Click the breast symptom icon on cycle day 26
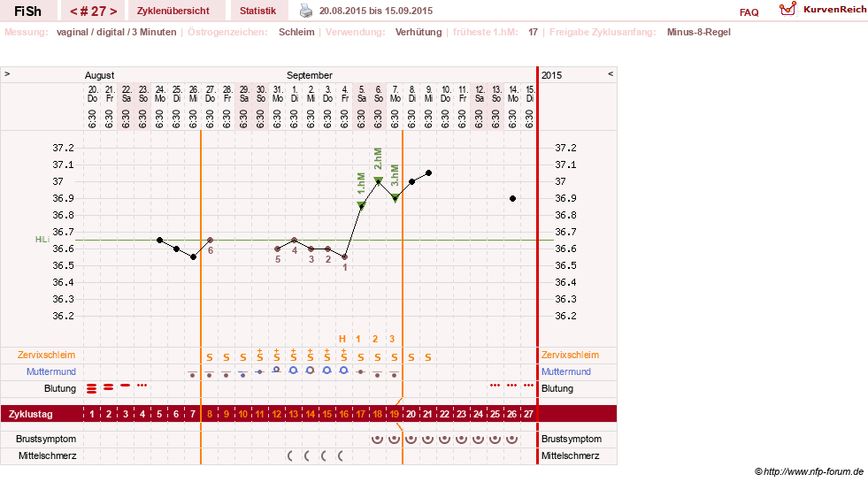Image resolution: width=868 pixels, height=482 pixels. click(x=512, y=440)
